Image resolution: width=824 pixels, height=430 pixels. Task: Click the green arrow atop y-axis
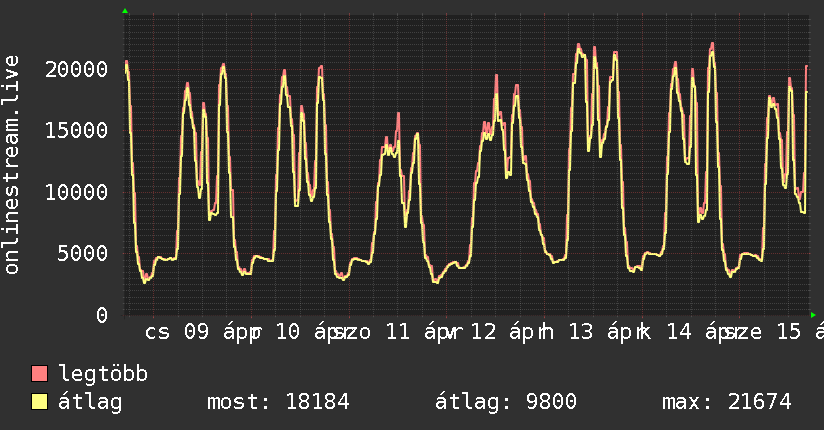click(125, 11)
